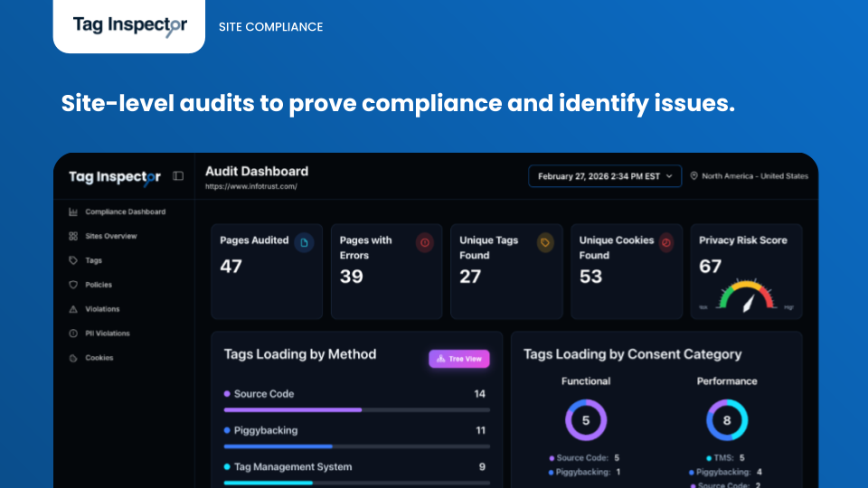Click the Compliance Dashboard chart icon

[x=73, y=211]
